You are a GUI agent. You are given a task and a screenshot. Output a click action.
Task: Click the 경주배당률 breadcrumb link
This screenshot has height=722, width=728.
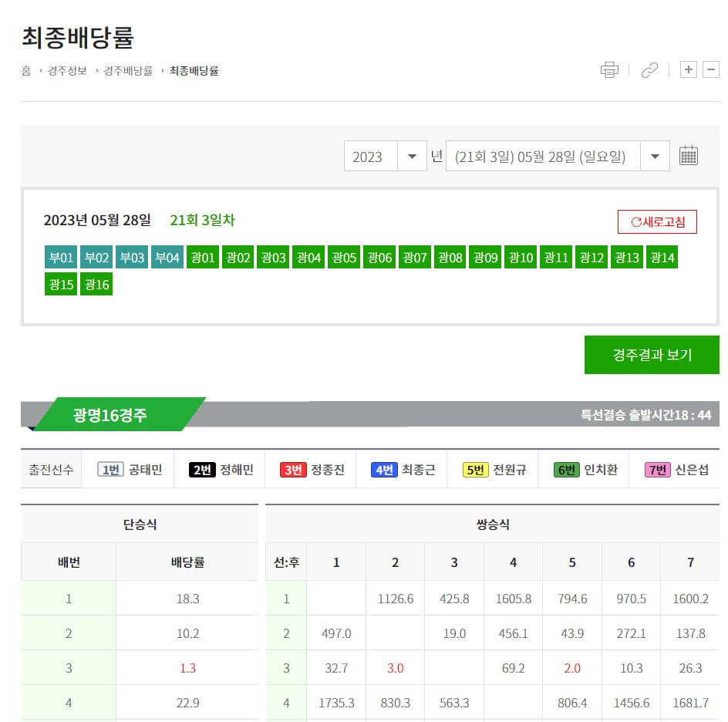127,69
